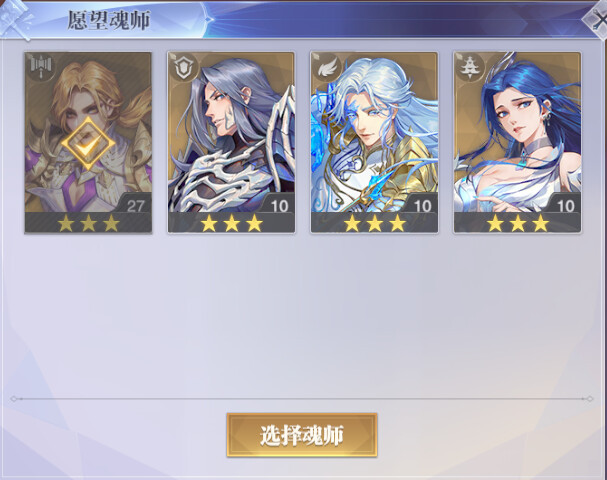Untick the gold diamond checkmark on blonde hero
This screenshot has height=480, width=607.
88,144
